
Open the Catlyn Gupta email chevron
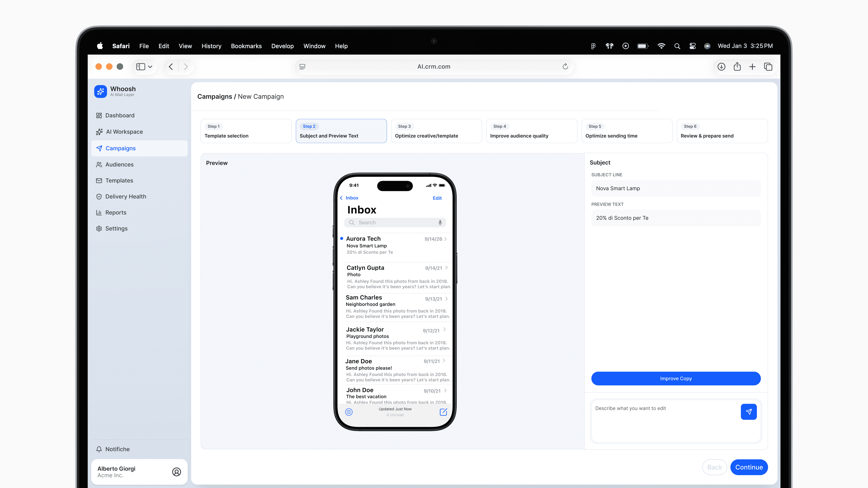(x=446, y=268)
